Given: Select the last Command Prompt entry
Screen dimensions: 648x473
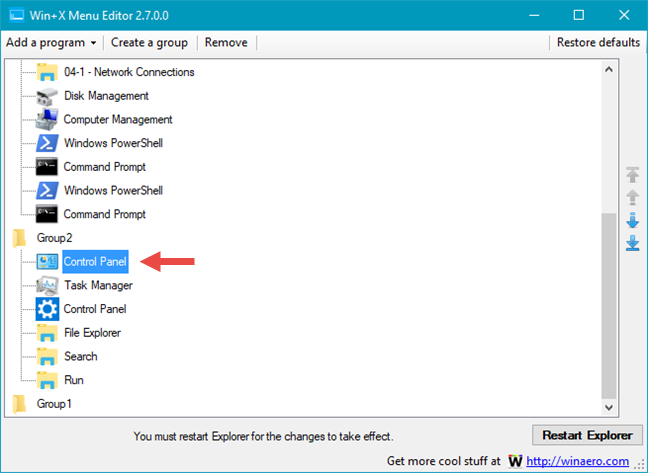Looking at the screenshot, I should (x=104, y=214).
